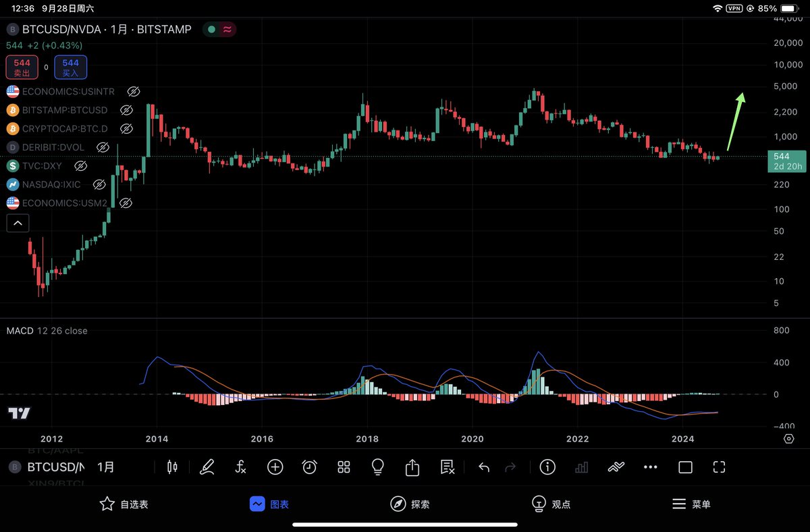Tap the B symbol icon beside BTCUSD/NVDA title
The width and height of the screenshot is (810, 532).
tap(12, 30)
